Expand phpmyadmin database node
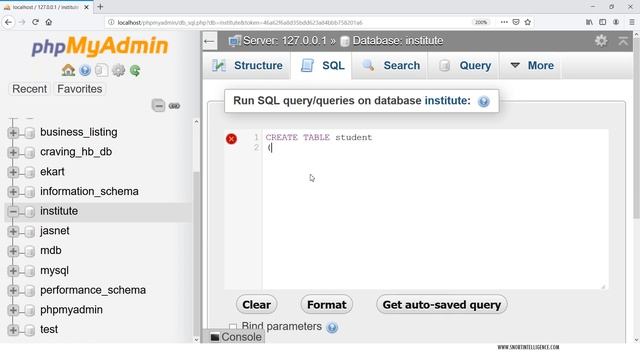Image resolution: width=640 pixels, height=360 pixels. coord(13,310)
